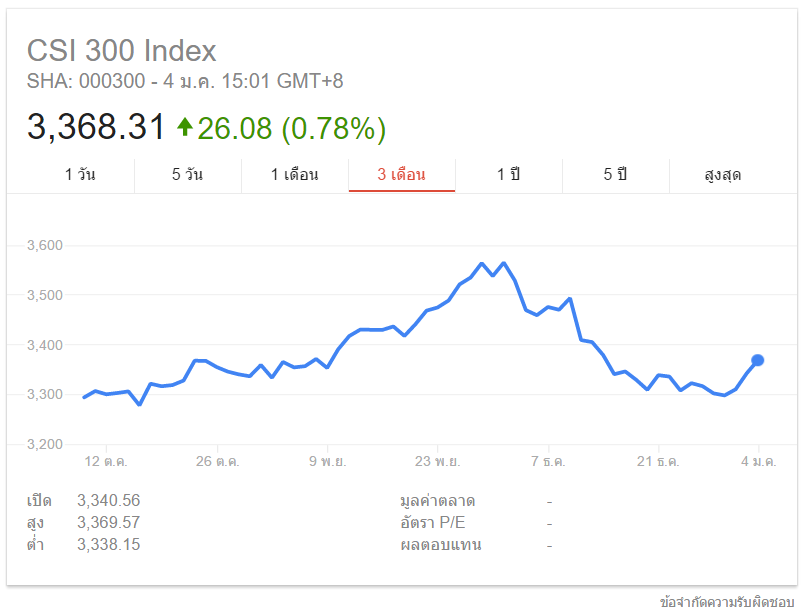Click the เปิด opening value 3,340.56
Image resolution: width=802 pixels, height=616 pixels.
coord(108,500)
